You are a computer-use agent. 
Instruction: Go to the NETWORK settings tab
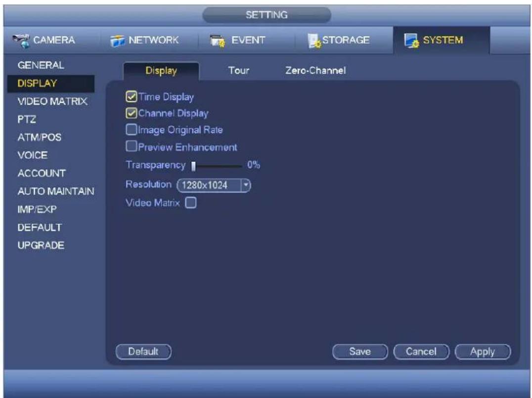point(153,40)
